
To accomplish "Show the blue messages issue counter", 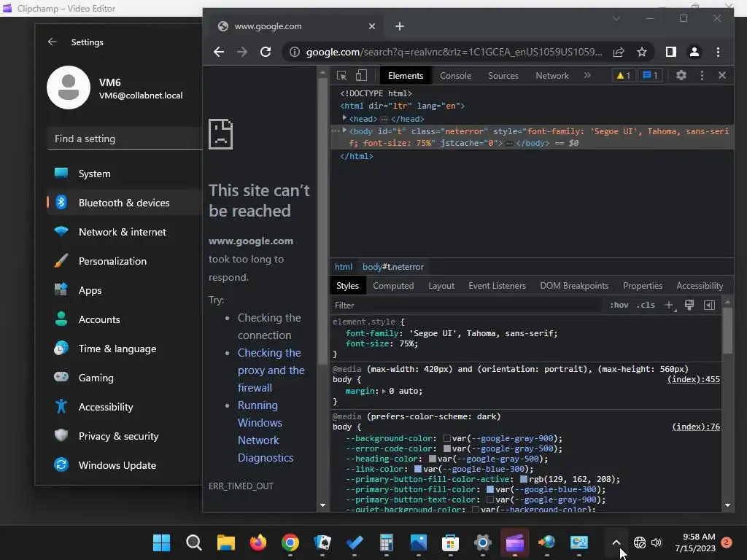I will click(x=650, y=75).
